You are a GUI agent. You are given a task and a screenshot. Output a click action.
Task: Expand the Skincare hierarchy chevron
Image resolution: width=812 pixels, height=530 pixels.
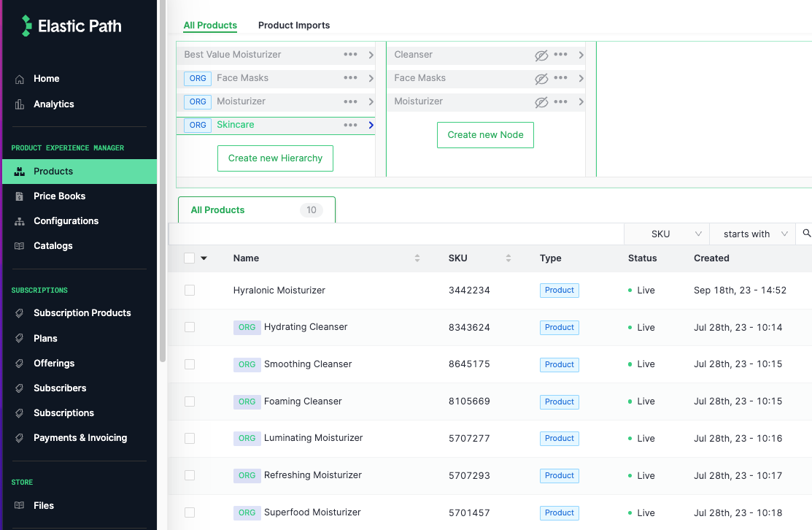coord(371,125)
